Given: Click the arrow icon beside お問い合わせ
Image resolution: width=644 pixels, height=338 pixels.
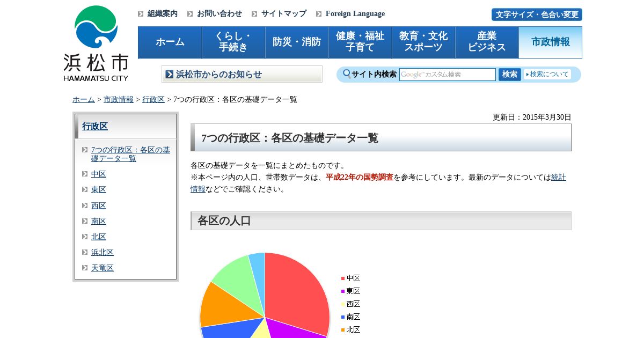Looking at the screenshot, I should 190,14.
